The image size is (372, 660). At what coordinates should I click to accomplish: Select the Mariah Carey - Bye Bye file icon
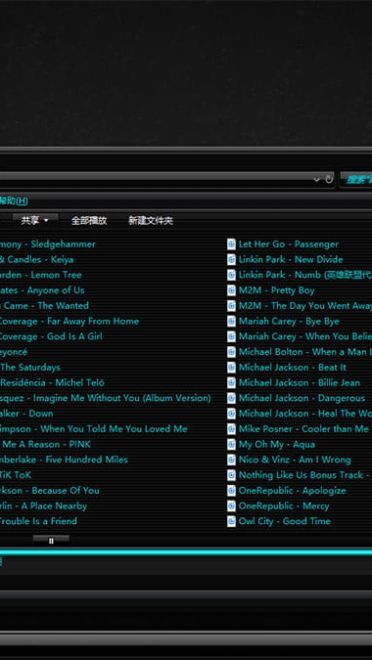[231, 321]
